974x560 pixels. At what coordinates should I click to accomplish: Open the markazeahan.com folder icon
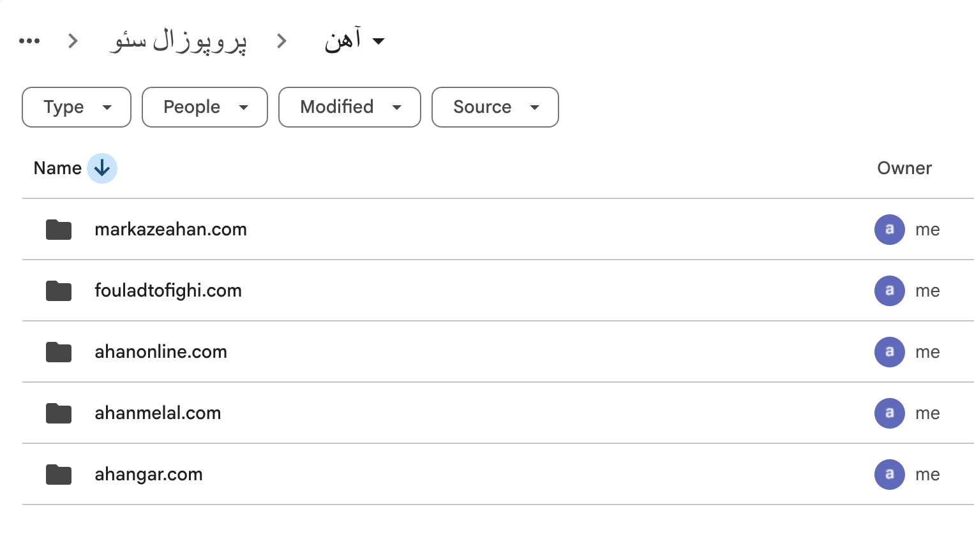pos(58,230)
